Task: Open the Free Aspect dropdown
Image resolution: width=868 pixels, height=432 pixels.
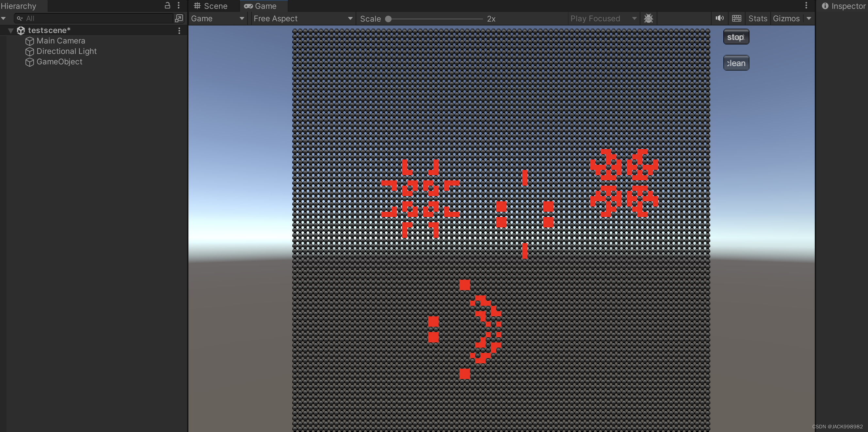Action: click(x=303, y=19)
